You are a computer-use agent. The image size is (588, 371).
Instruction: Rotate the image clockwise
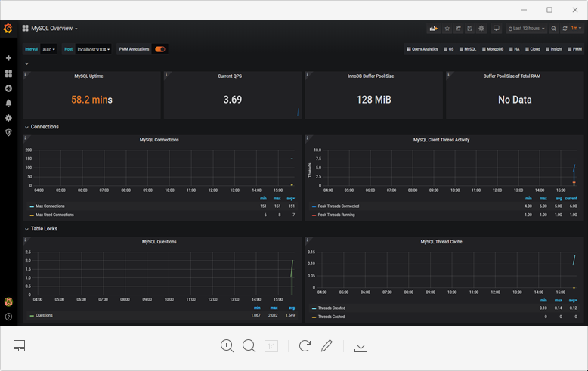pos(305,345)
